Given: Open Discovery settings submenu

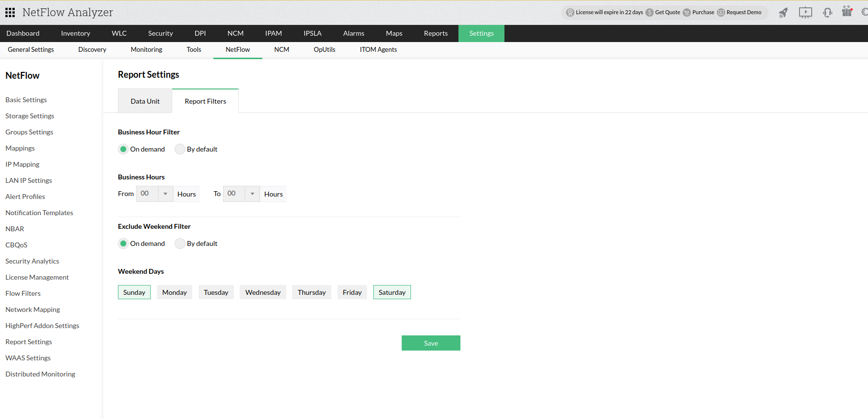Looking at the screenshot, I should point(92,49).
